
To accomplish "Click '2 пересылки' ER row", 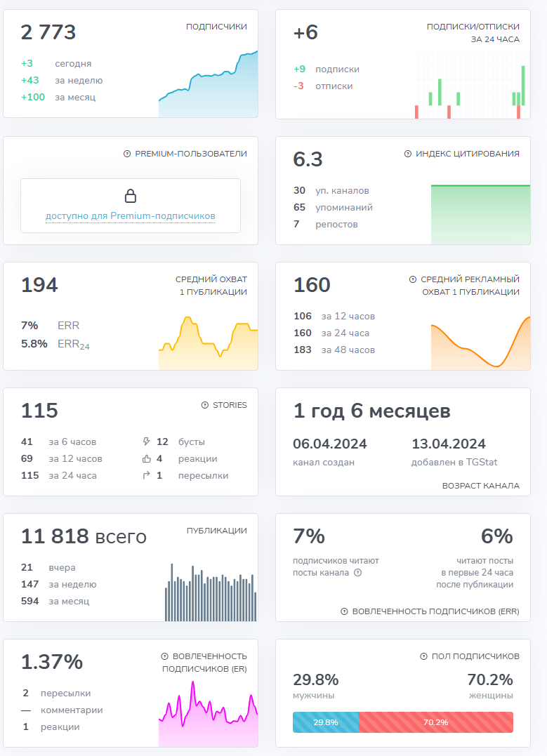I will [x=56, y=694].
